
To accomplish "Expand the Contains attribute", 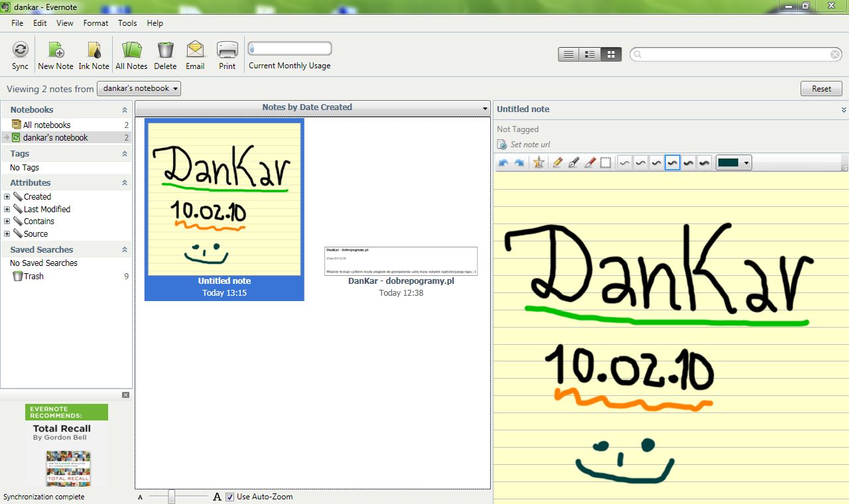I will tap(7, 221).
